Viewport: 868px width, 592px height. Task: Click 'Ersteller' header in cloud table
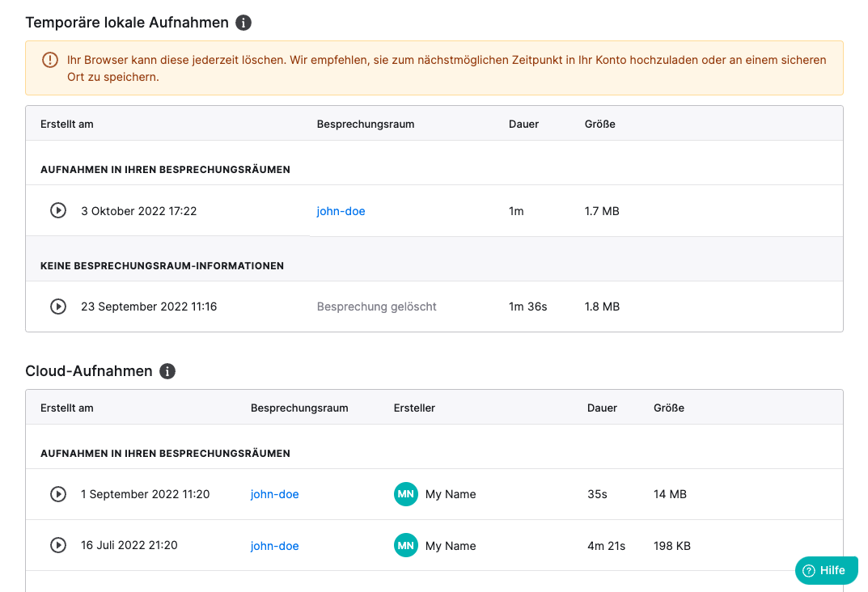point(414,408)
